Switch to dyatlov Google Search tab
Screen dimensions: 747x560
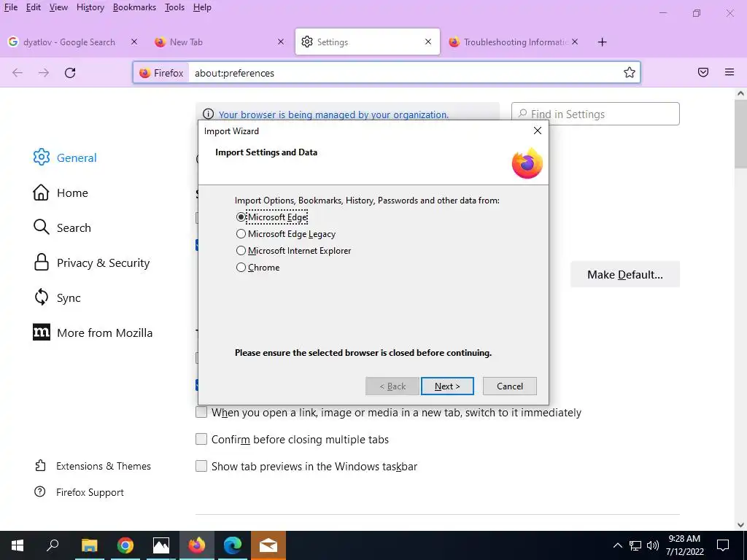coord(69,42)
